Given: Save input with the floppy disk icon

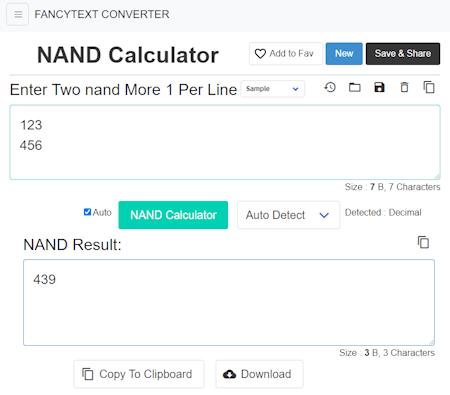Looking at the screenshot, I should [x=379, y=88].
